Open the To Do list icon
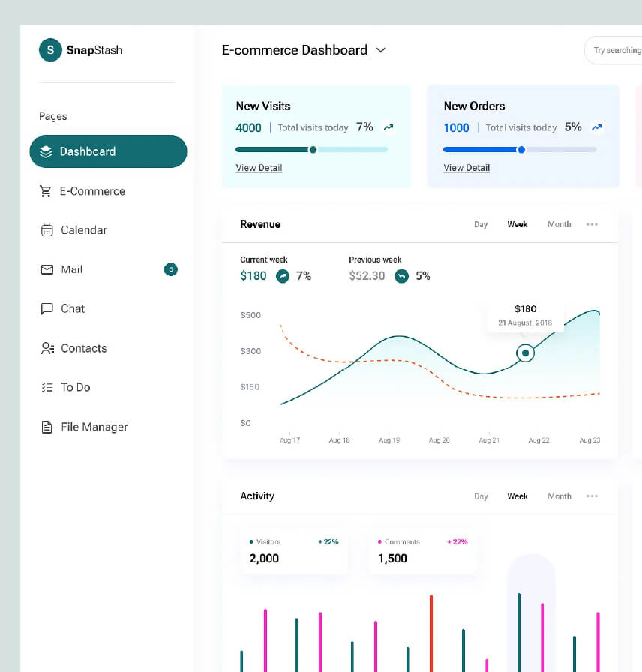The image size is (642, 672). (x=45, y=387)
